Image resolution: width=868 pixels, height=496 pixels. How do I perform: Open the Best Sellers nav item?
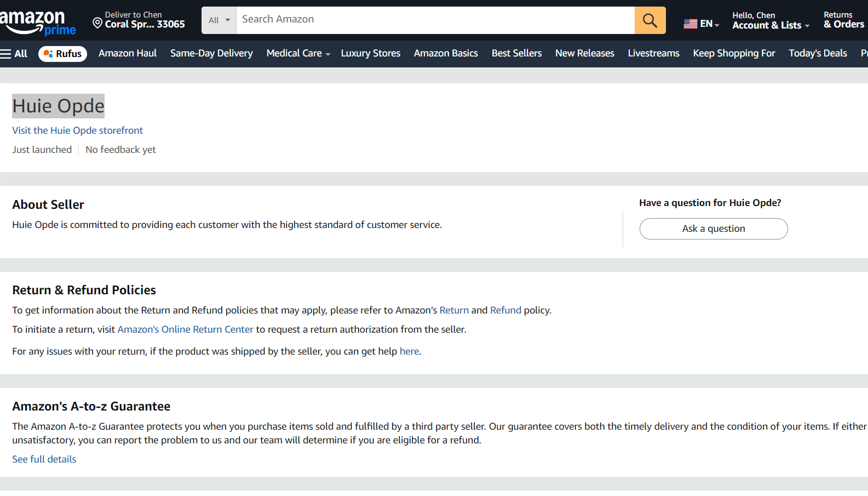point(516,54)
